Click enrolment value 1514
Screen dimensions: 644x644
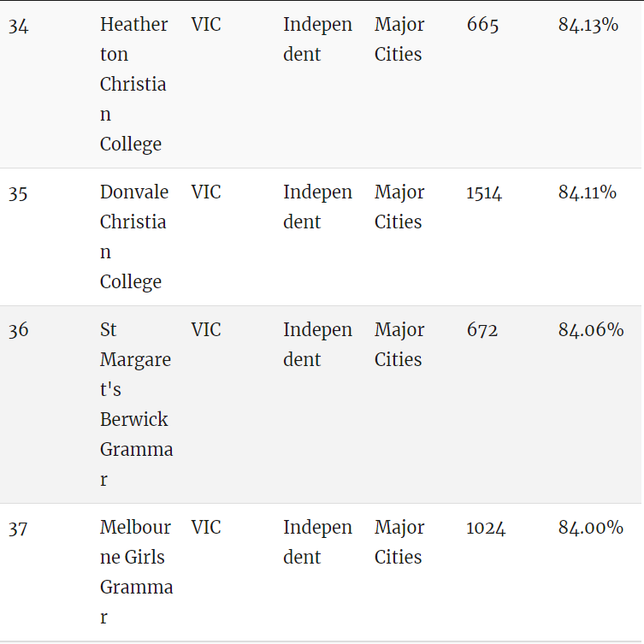pos(484,192)
